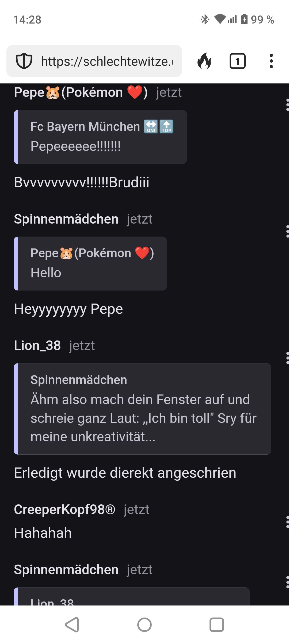Tap quoted Fc Bayern München Pepeeeeee message
Screen dimensions: 289x644
point(100,137)
